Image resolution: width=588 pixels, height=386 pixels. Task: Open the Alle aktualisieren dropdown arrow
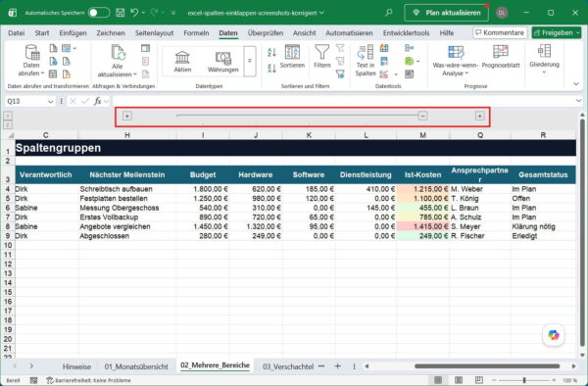pos(135,74)
